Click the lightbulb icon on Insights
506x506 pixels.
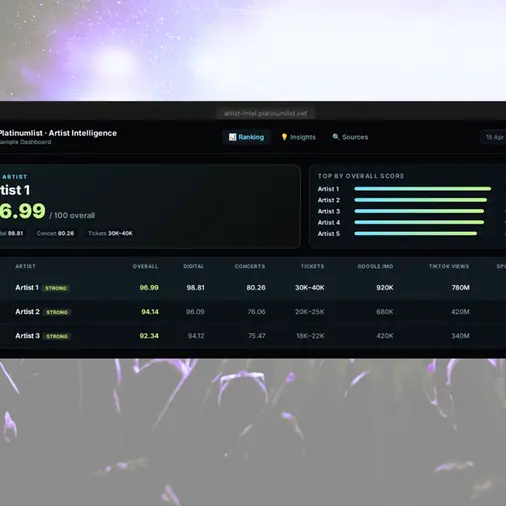284,137
